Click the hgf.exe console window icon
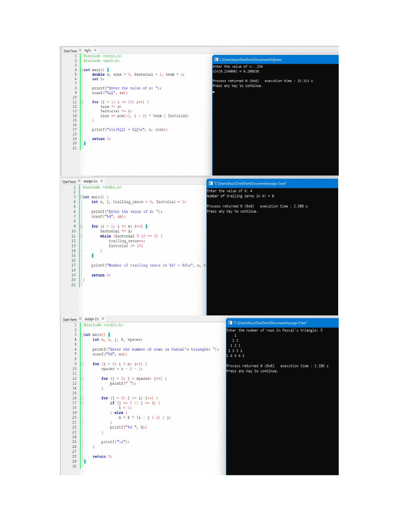This screenshot has width=399, height=532. (216, 59)
